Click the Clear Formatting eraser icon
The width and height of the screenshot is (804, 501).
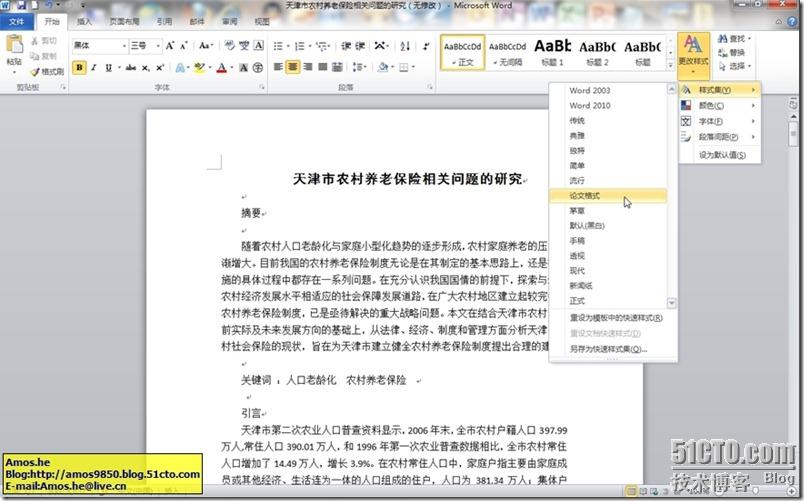click(229, 46)
